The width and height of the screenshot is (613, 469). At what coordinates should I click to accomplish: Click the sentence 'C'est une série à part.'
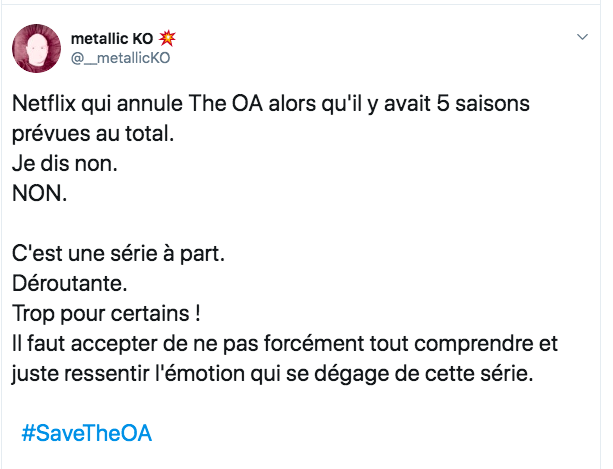point(118,254)
